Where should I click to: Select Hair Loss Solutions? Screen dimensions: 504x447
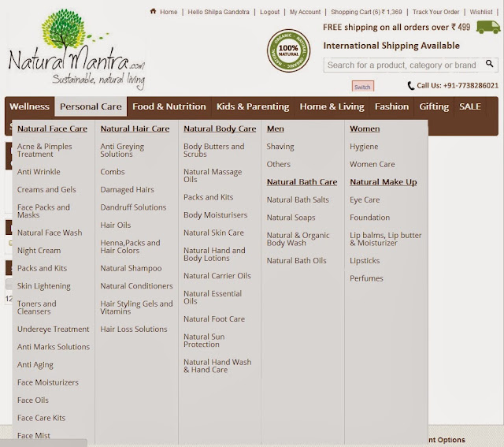click(x=133, y=329)
